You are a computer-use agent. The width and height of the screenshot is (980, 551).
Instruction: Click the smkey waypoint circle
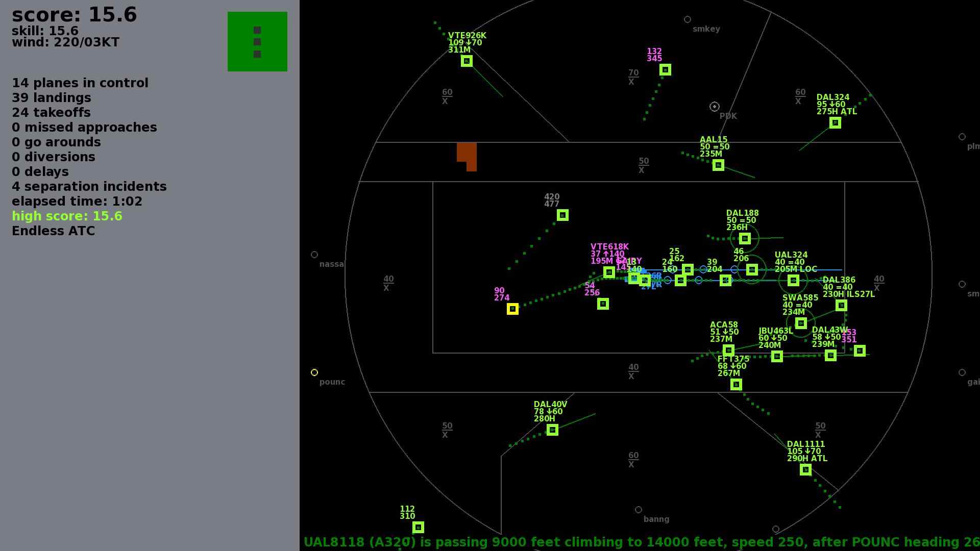click(688, 20)
